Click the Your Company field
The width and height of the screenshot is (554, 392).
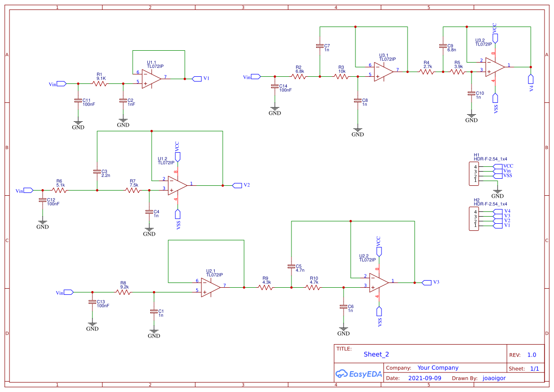(438, 368)
